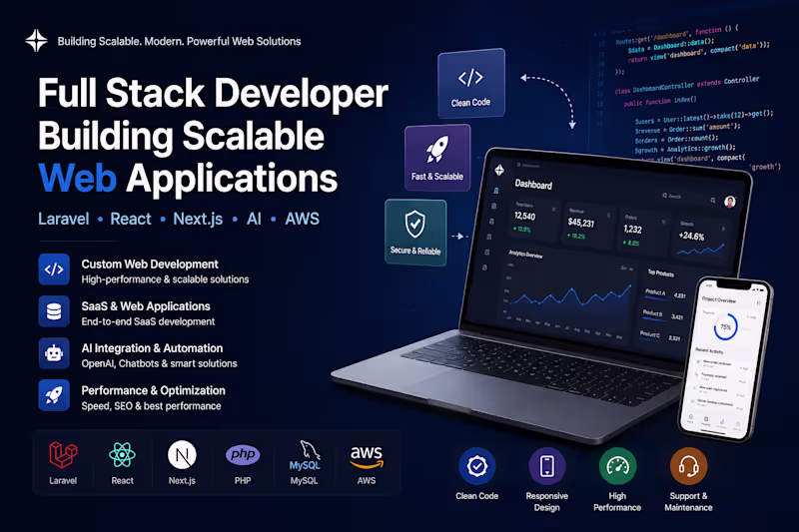799x532 pixels.
Task: Click the Responsive Design phone icon
Action: (546, 466)
